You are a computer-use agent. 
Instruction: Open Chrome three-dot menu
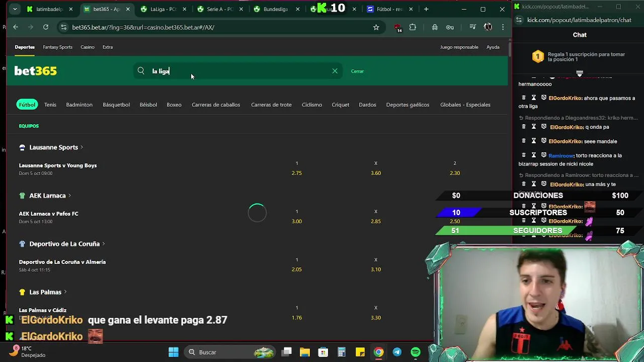(x=503, y=27)
